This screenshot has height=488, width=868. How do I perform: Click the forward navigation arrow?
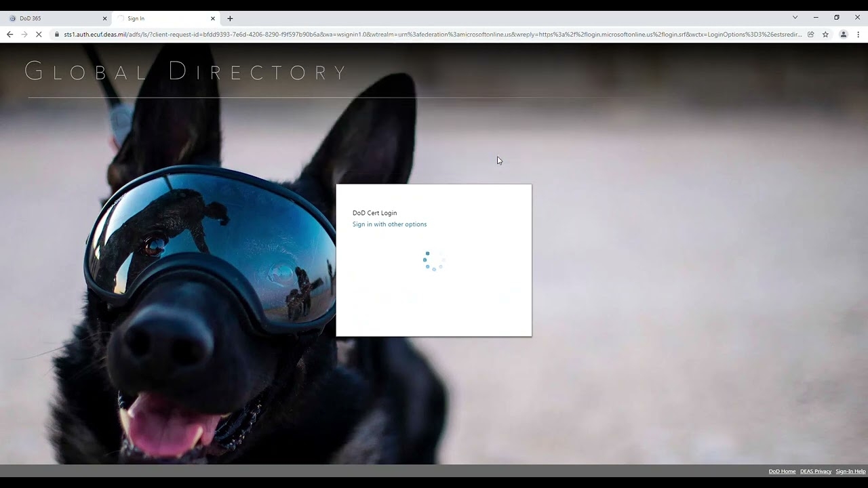[x=24, y=35]
